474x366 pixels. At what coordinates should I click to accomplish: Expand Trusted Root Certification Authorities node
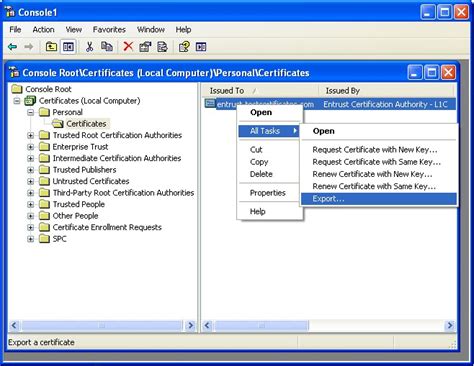pyautogui.click(x=31, y=135)
